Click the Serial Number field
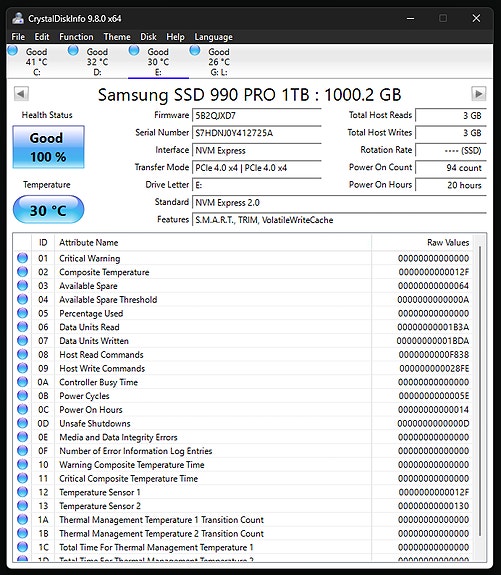Screen dimensions: 501x575 point(257,133)
